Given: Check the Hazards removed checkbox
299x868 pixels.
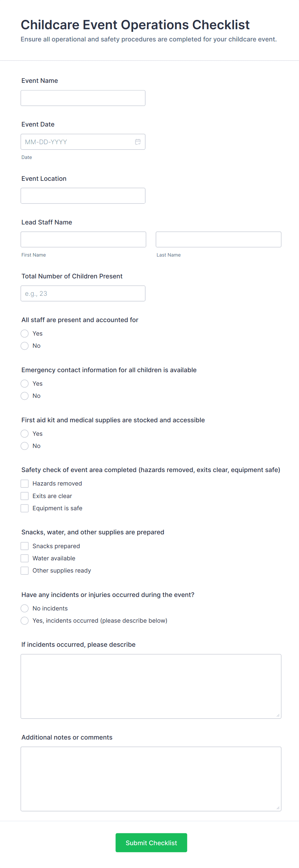Looking at the screenshot, I should (x=25, y=484).
